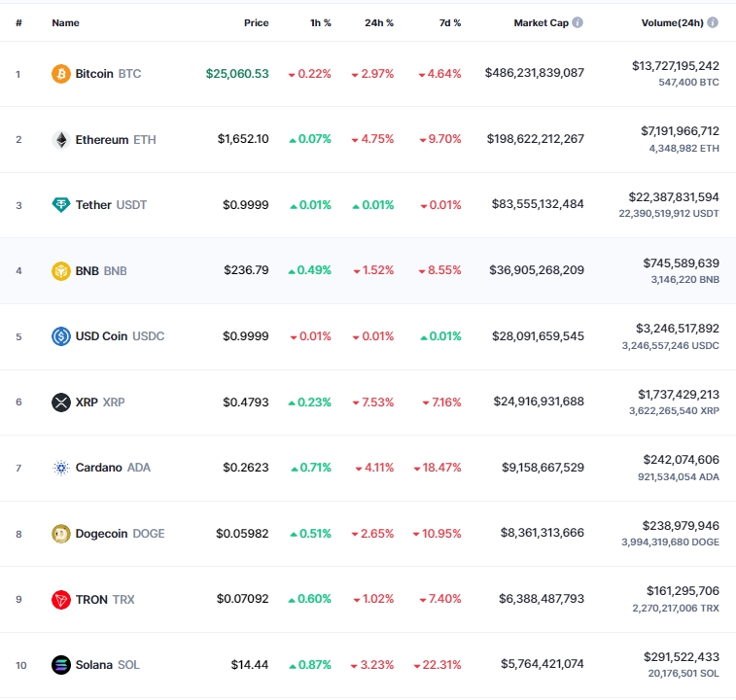Open Bitcoin's $486,231,839,087 market cap link
Viewport: 736px width, 700px height.
click(535, 73)
